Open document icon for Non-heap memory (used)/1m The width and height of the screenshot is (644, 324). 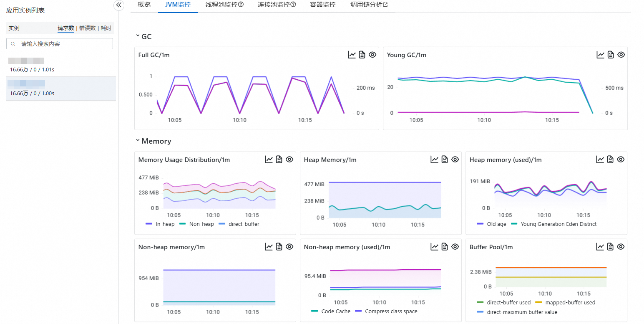click(x=445, y=247)
